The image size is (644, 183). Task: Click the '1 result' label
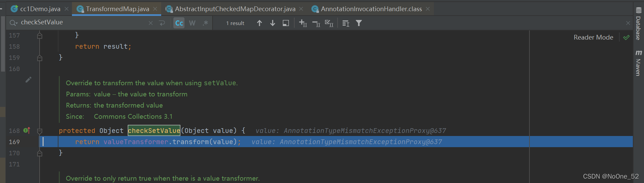235,23
